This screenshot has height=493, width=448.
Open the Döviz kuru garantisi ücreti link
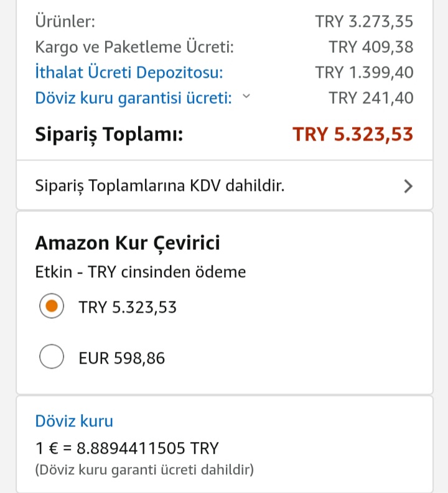[x=133, y=98]
